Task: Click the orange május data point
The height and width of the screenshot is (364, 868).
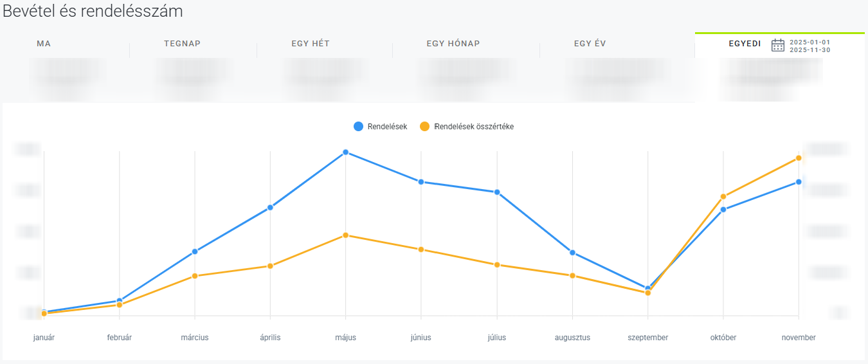Action: coord(346,235)
